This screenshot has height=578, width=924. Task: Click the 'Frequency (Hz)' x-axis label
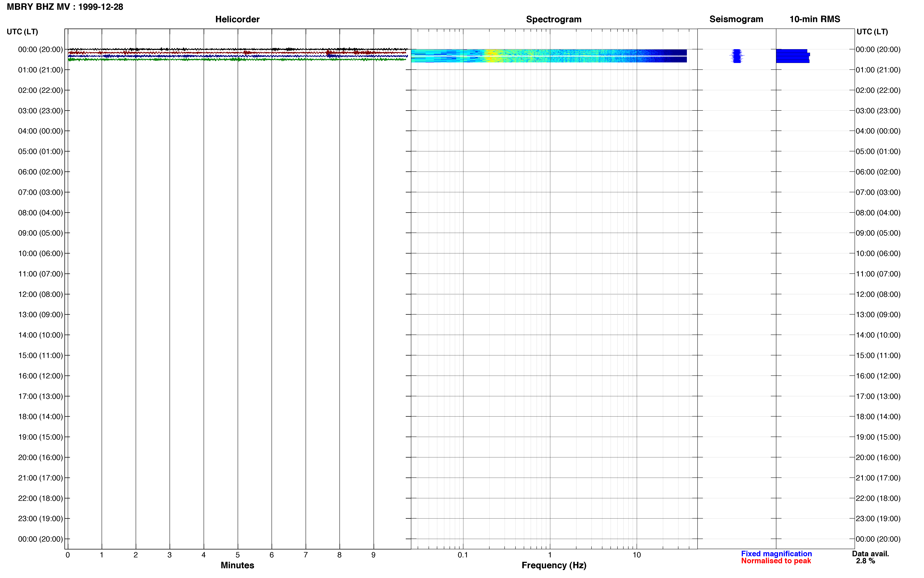click(x=554, y=565)
